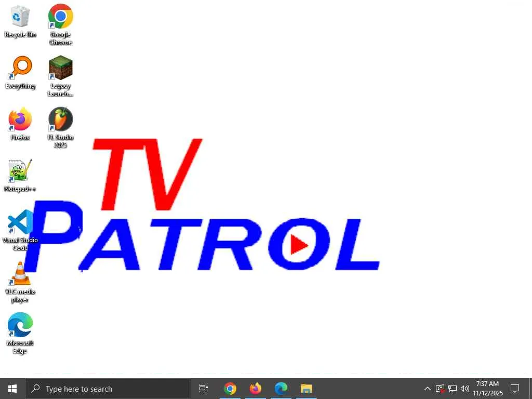Open the Windows Start menu
This screenshot has width=532, height=399.
[x=12, y=389]
